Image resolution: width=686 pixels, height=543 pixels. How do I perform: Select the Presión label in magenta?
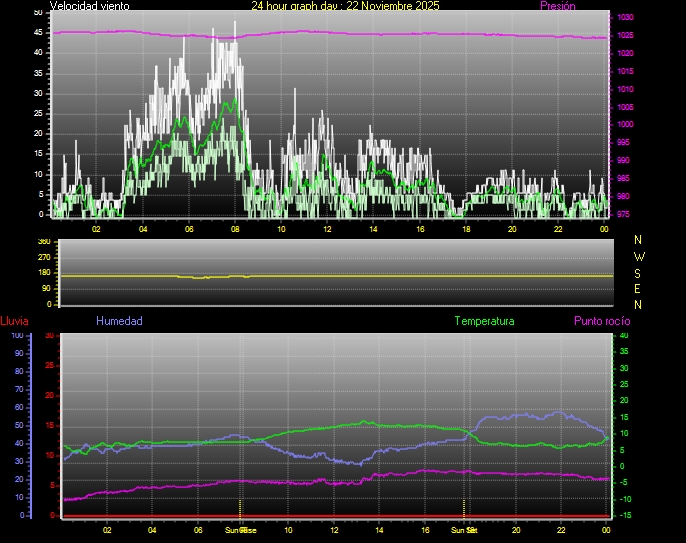557,6
